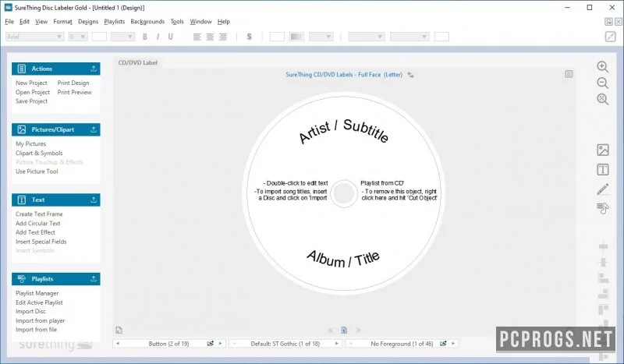Click Create Text Frame link
This screenshot has height=364, width=624.
point(39,214)
